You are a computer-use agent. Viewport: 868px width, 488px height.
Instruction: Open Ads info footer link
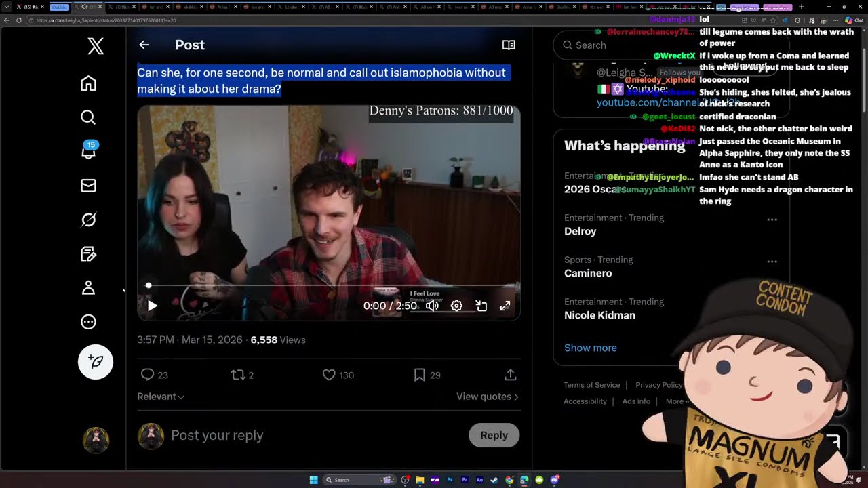[x=636, y=401]
